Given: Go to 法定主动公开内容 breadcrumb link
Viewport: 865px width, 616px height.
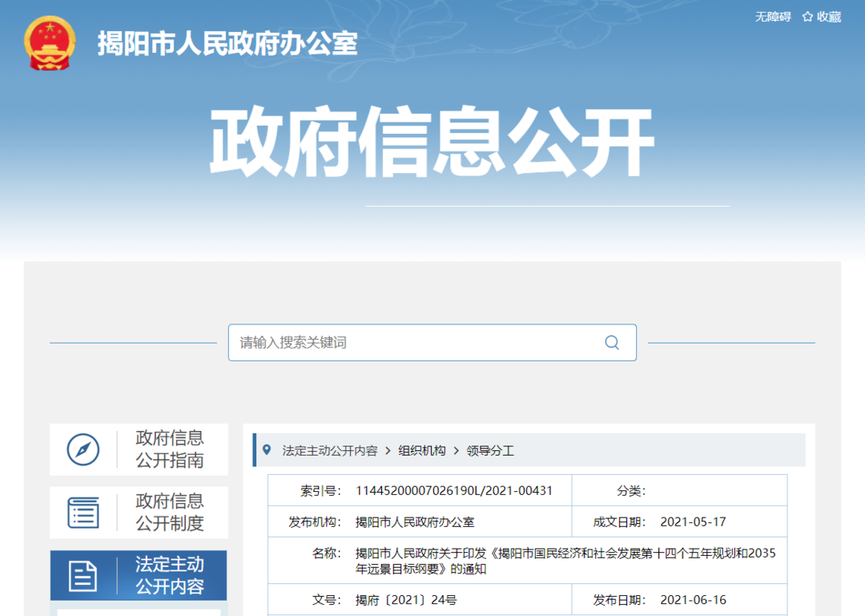Looking at the screenshot, I should coord(330,451).
